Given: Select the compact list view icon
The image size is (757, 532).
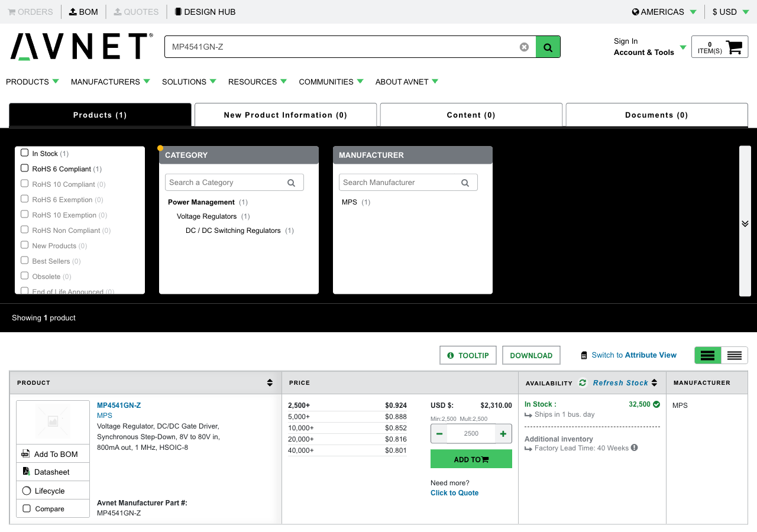Looking at the screenshot, I should [x=735, y=355].
